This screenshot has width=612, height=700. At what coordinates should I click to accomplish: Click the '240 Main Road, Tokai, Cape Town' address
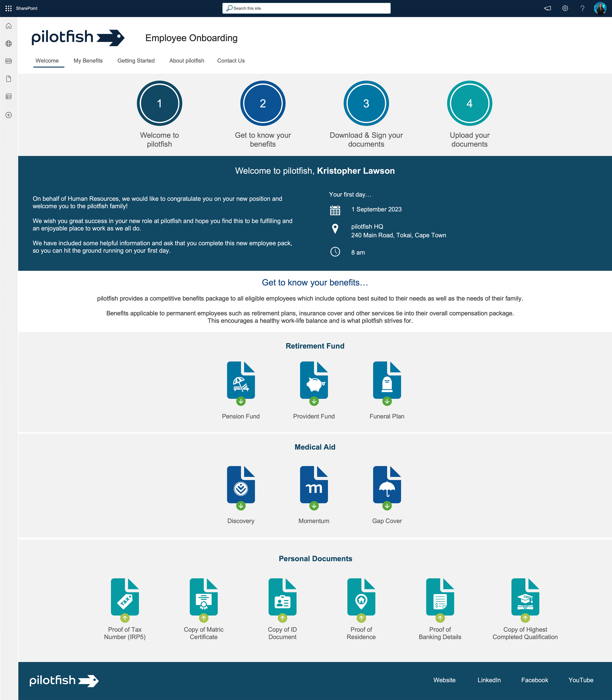(x=399, y=235)
